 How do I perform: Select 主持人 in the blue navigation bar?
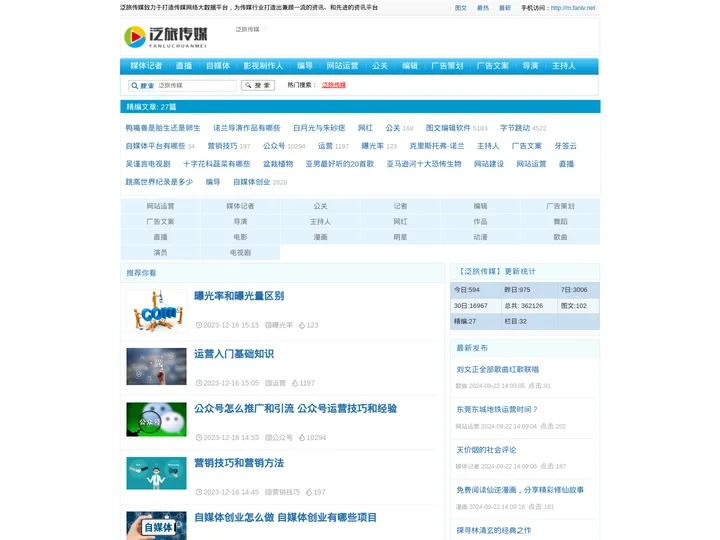pos(563,66)
